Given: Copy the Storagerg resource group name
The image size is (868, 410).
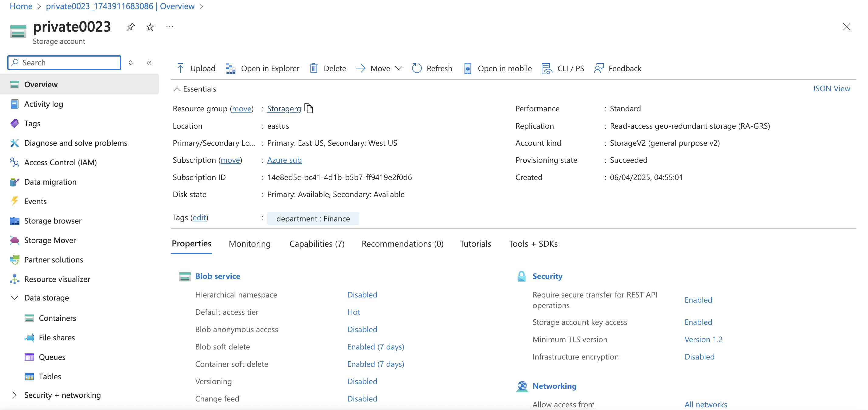Looking at the screenshot, I should [x=309, y=109].
